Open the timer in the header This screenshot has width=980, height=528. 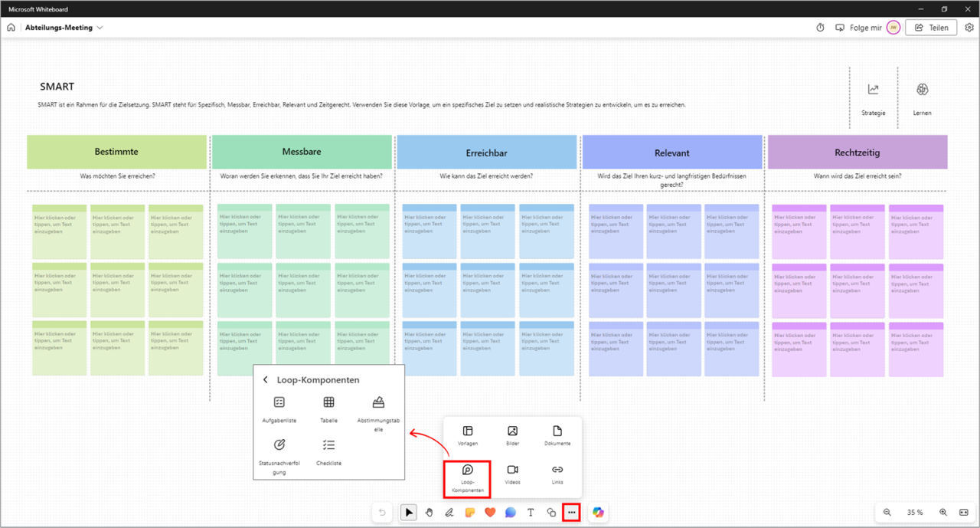pos(820,28)
